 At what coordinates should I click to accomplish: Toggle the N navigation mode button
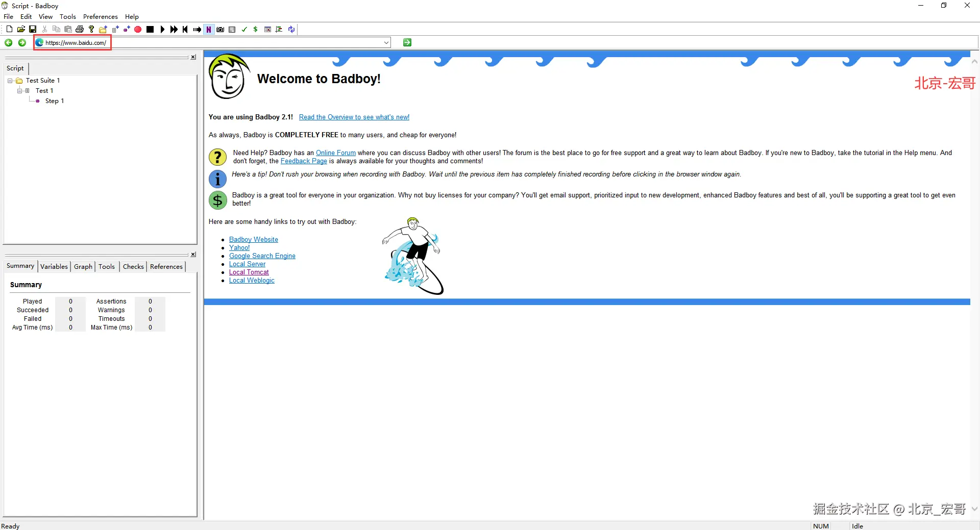[x=209, y=29]
